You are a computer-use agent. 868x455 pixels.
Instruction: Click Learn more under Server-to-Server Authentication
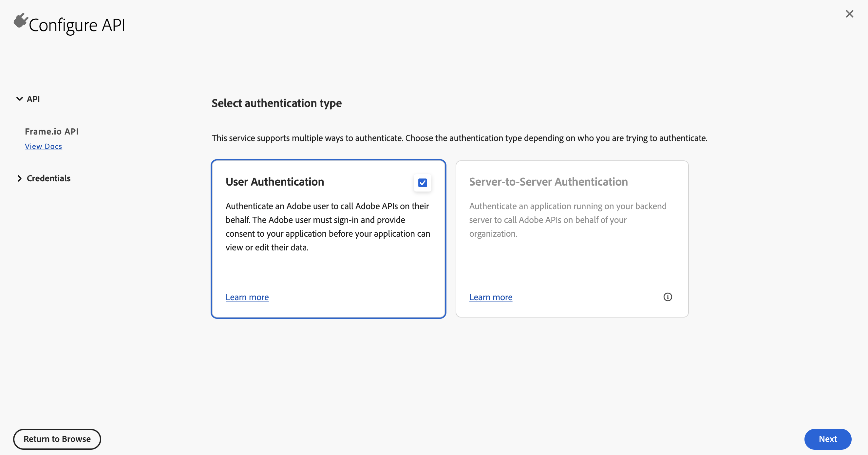[x=491, y=297]
